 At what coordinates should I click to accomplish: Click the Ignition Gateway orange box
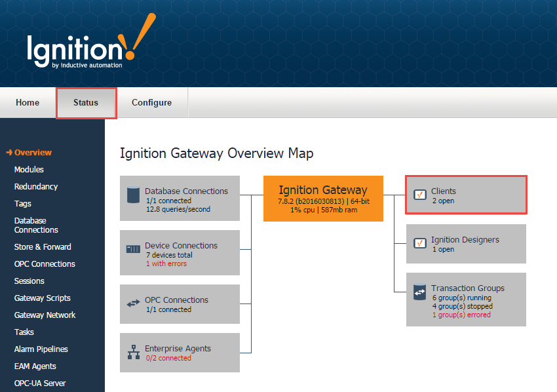pos(323,199)
